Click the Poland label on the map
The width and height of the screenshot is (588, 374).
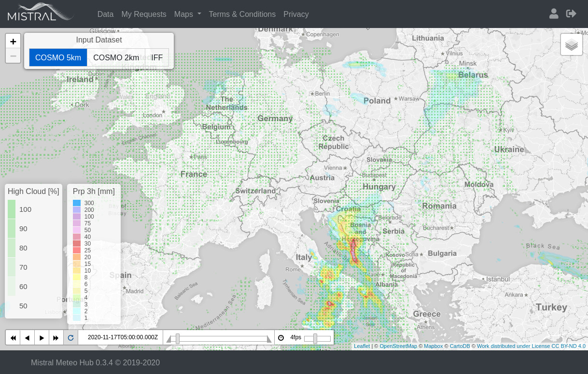coord(377,101)
